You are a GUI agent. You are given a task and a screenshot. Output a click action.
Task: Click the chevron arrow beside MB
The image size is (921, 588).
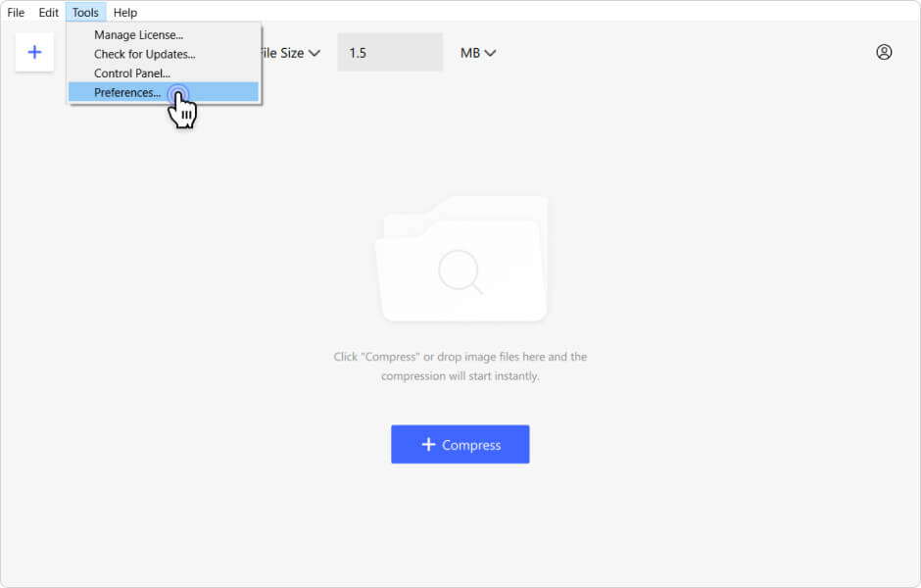click(490, 53)
